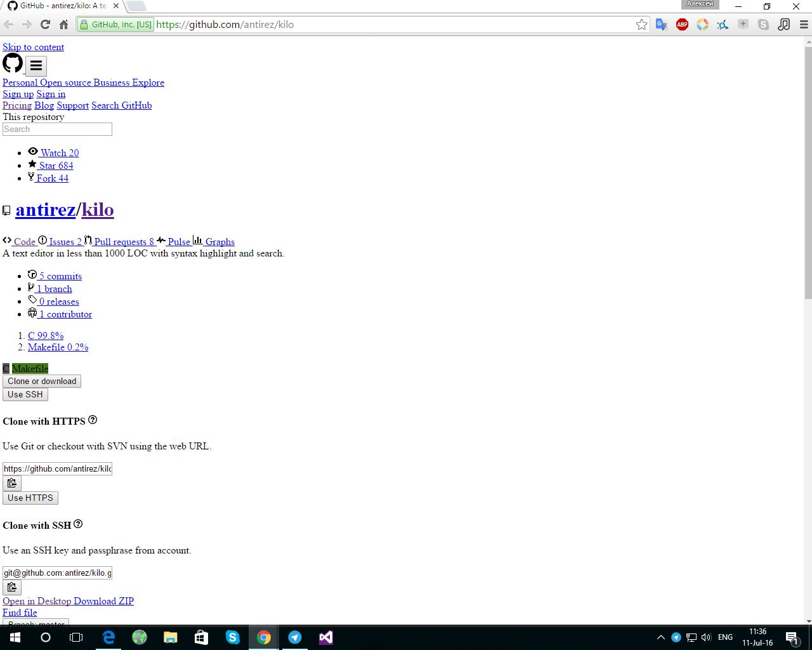
Task: Open the Chrome main menu
Action: [804, 25]
